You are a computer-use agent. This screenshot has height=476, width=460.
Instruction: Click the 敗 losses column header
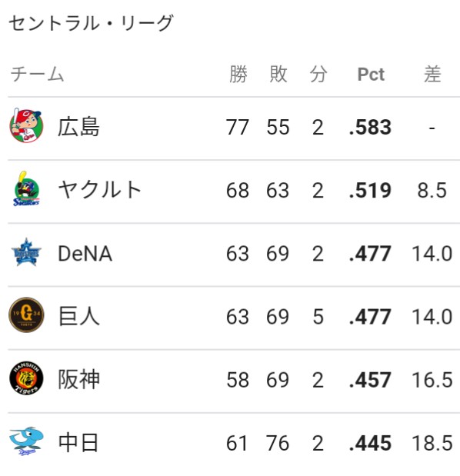(x=278, y=74)
